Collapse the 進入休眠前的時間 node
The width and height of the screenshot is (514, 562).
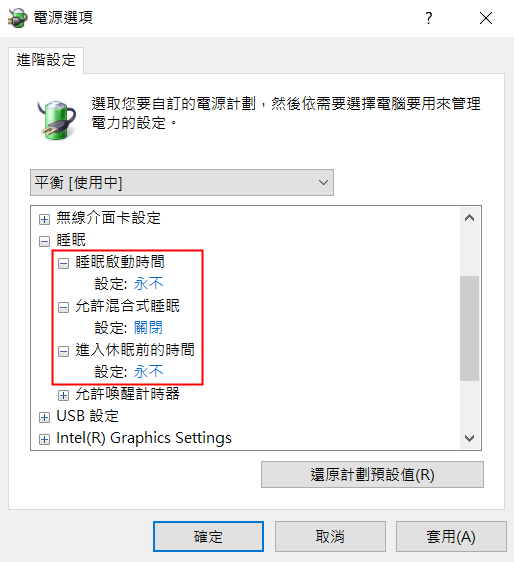[x=63, y=351]
